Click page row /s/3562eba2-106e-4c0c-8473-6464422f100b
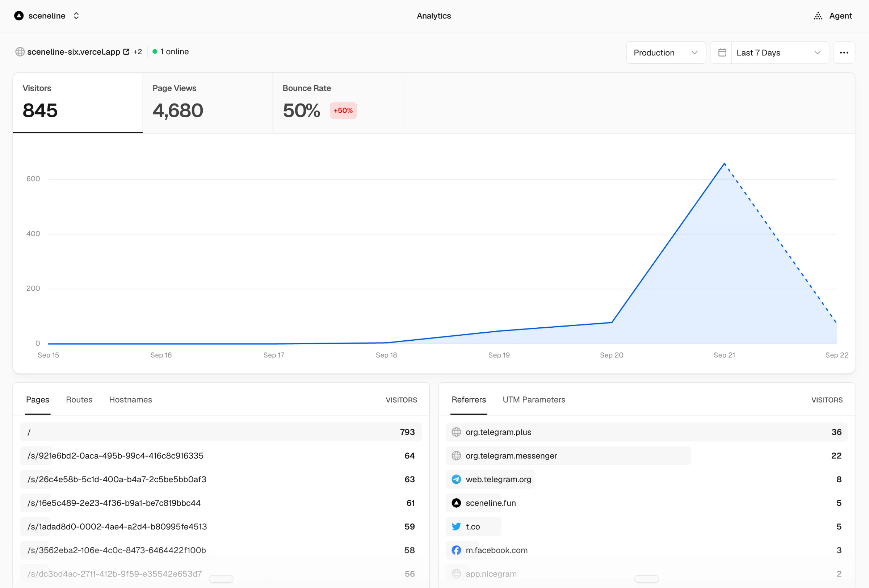The width and height of the screenshot is (869, 588). 221,550
